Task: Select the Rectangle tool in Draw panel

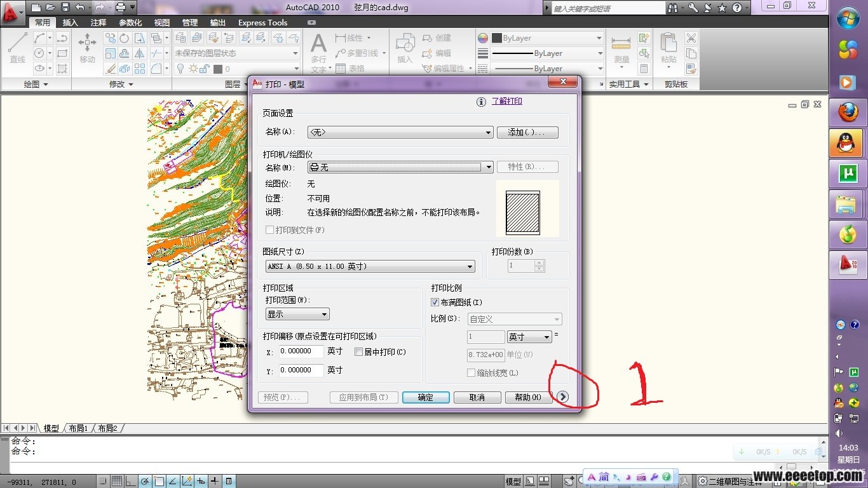Action: (62, 54)
